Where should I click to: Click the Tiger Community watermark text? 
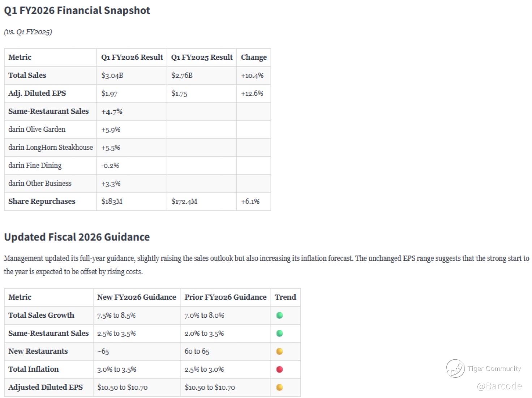pyautogui.click(x=494, y=368)
